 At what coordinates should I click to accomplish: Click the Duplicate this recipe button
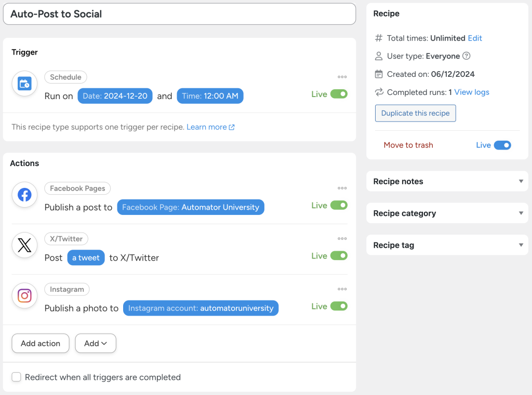(415, 113)
